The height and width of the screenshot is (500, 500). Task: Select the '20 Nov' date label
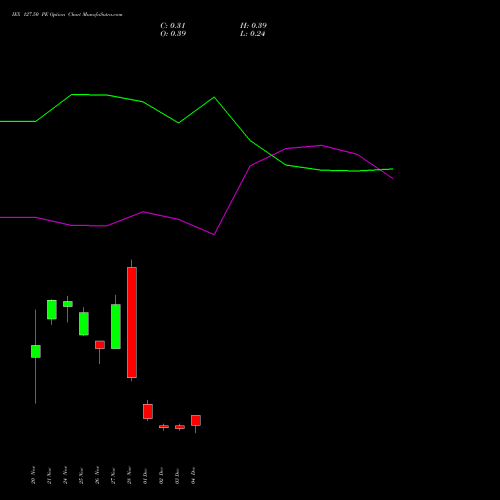(33, 475)
